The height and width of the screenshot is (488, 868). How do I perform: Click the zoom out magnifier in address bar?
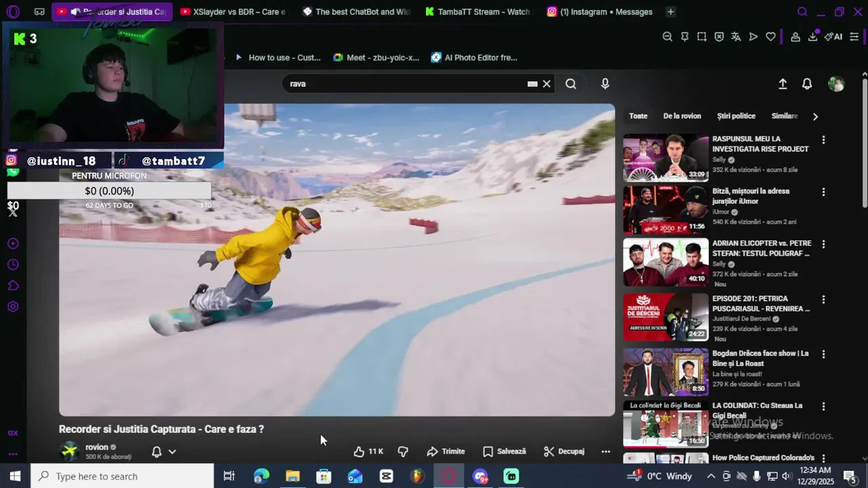click(x=667, y=37)
